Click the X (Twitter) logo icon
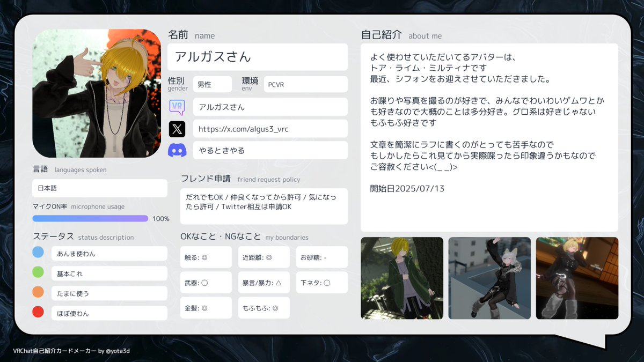 [177, 129]
